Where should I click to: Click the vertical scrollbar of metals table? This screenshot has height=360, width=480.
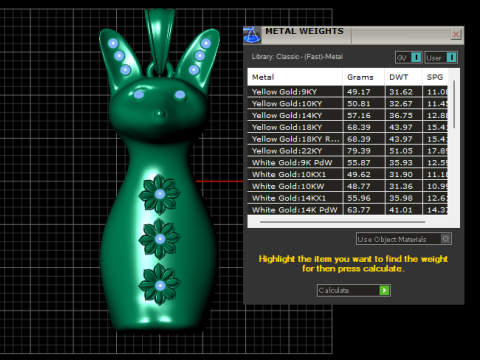pos(454,104)
